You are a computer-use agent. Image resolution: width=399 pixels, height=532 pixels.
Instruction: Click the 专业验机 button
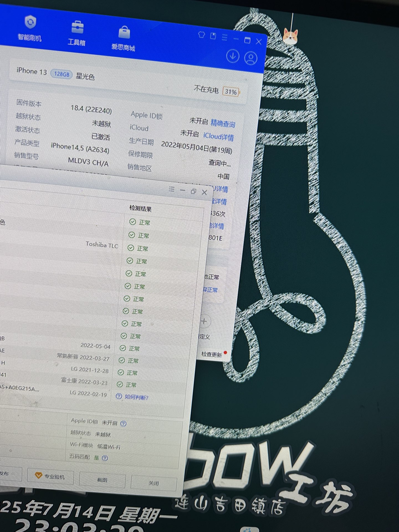click(x=50, y=476)
